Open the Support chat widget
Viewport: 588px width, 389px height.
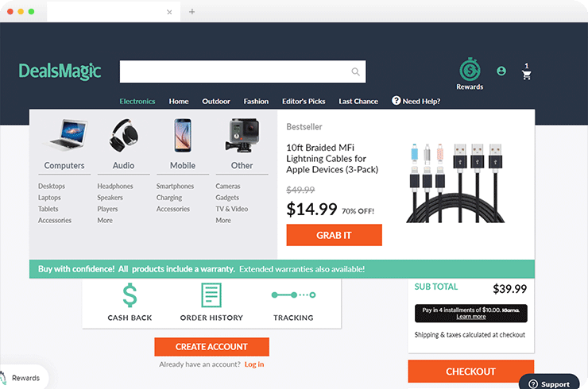[x=549, y=382]
